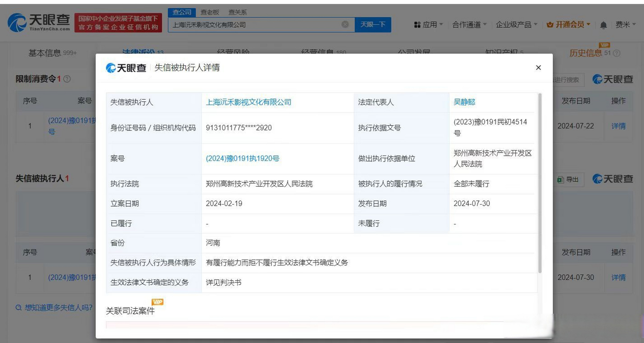Click 详情 in the 2024-07-22 row
The height and width of the screenshot is (343, 644).
point(619,126)
